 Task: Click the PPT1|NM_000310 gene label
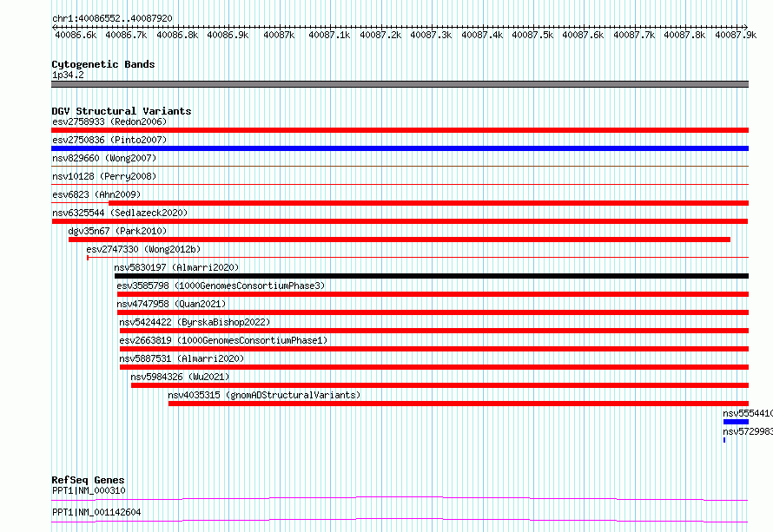pos(89,490)
